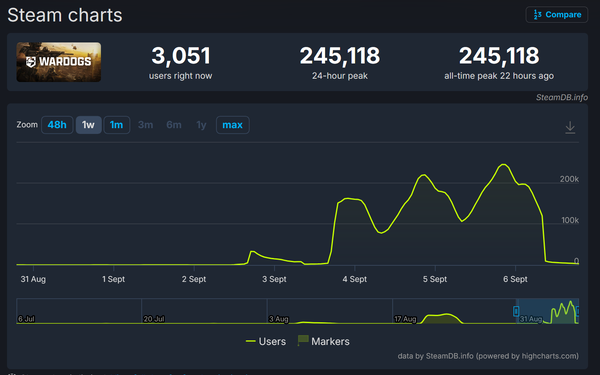600x375 pixels.
Task: Select the 1w zoom range
Action: 88,125
